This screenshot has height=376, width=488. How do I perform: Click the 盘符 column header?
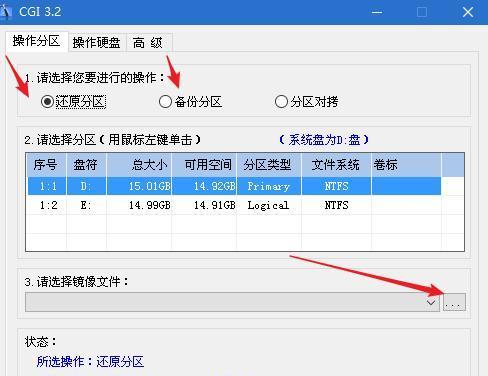[86, 165]
